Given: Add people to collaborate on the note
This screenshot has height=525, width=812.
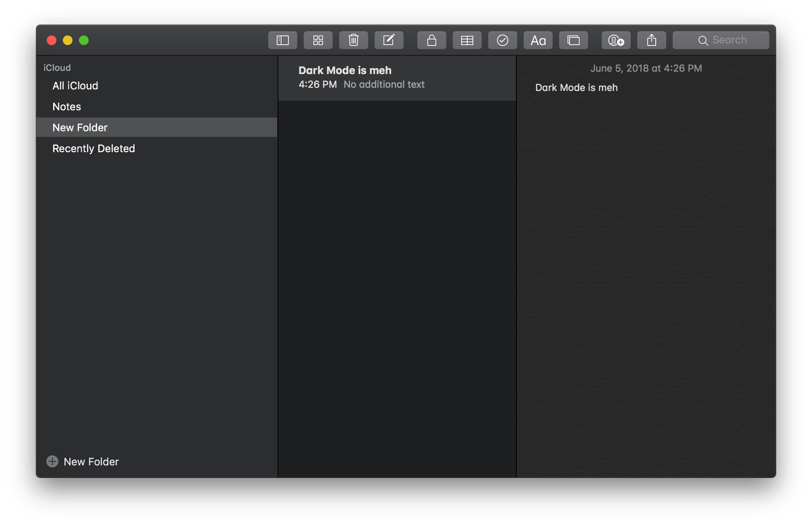Looking at the screenshot, I should tap(615, 40).
